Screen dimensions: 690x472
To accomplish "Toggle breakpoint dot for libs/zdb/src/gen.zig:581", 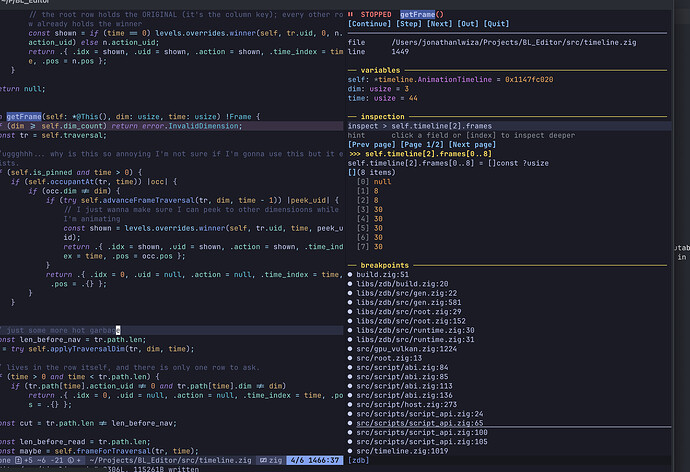I will (350, 302).
